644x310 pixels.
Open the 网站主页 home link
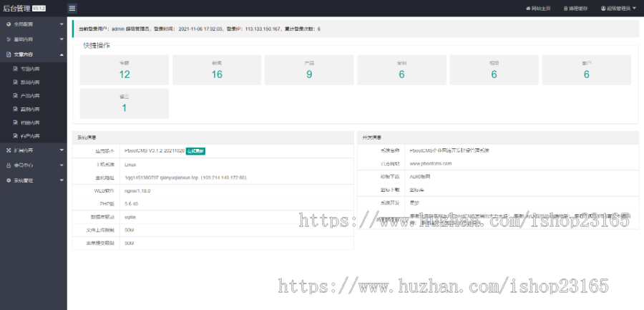538,8
